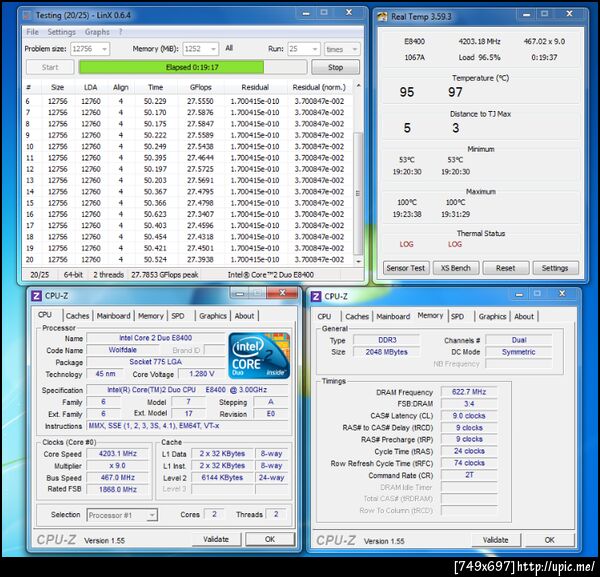Click the CAS# Latency 9.0 clocks value
This screenshot has width=600, height=577.
pyautogui.click(x=469, y=415)
